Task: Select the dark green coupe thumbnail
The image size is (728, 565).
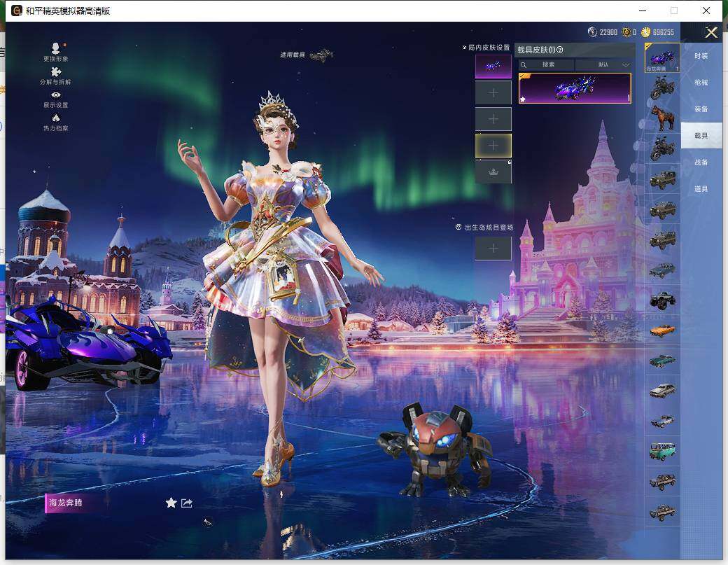Action: tap(662, 361)
